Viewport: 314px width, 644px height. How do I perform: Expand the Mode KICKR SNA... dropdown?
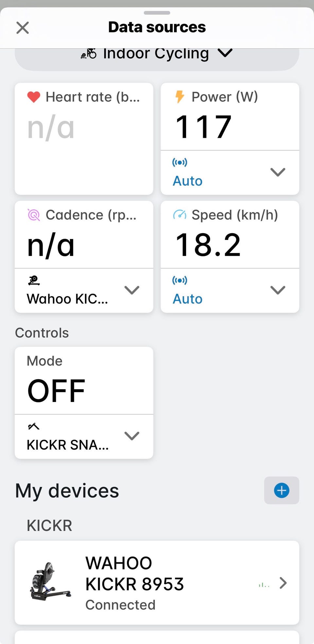pyautogui.click(x=84, y=436)
